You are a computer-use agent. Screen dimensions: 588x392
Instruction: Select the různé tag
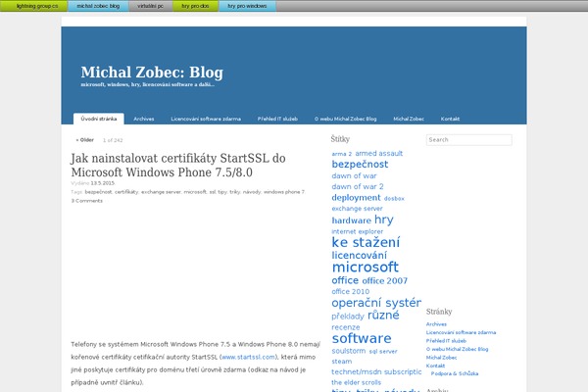click(x=383, y=316)
